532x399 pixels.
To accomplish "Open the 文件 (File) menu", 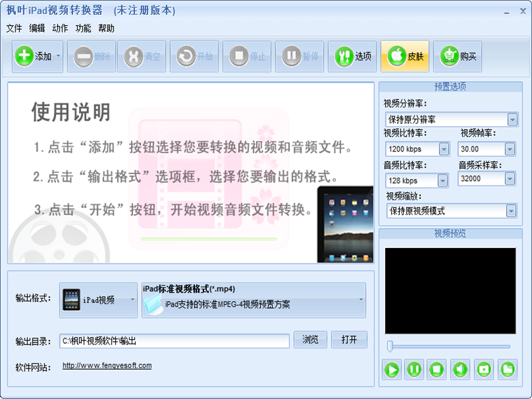I will point(14,29).
